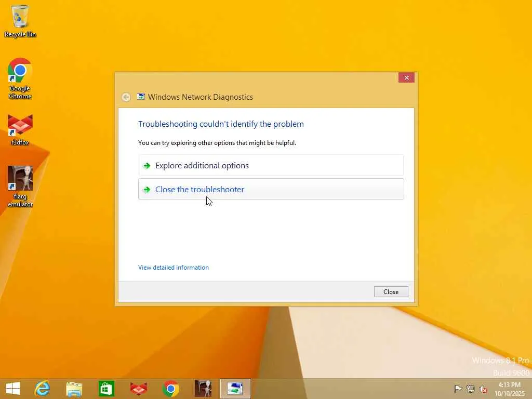The height and width of the screenshot is (399, 532).
Task: Click the heading Troubleshooting couldn't identify the problem
Action: [221, 124]
